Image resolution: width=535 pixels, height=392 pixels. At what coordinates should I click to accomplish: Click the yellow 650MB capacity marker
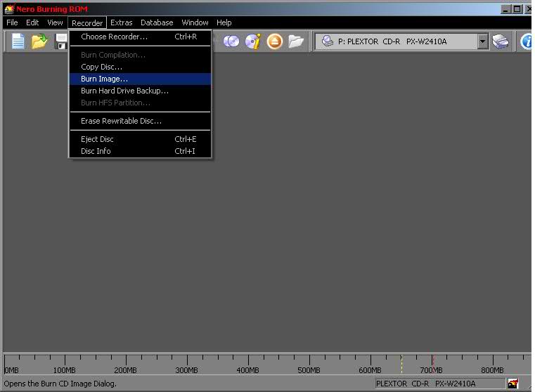[401, 362]
